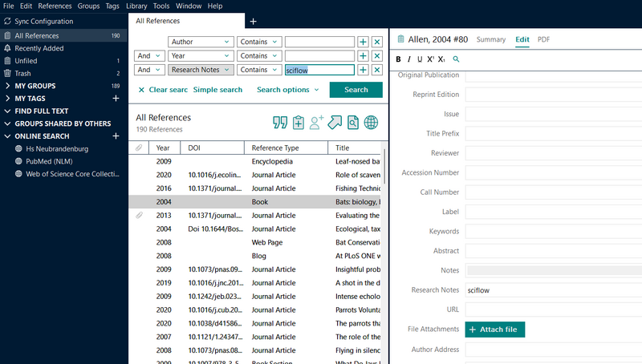This screenshot has height=364, width=642.
Task: Open the Library menu
Action: click(x=136, y=6)
